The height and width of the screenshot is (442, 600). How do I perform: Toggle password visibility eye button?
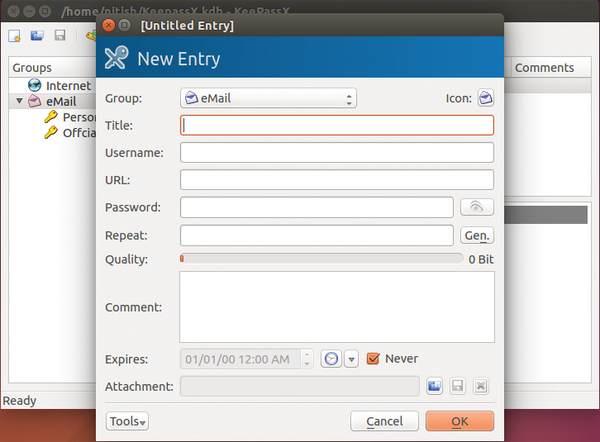pyautogui.click(x=477, y=207)
